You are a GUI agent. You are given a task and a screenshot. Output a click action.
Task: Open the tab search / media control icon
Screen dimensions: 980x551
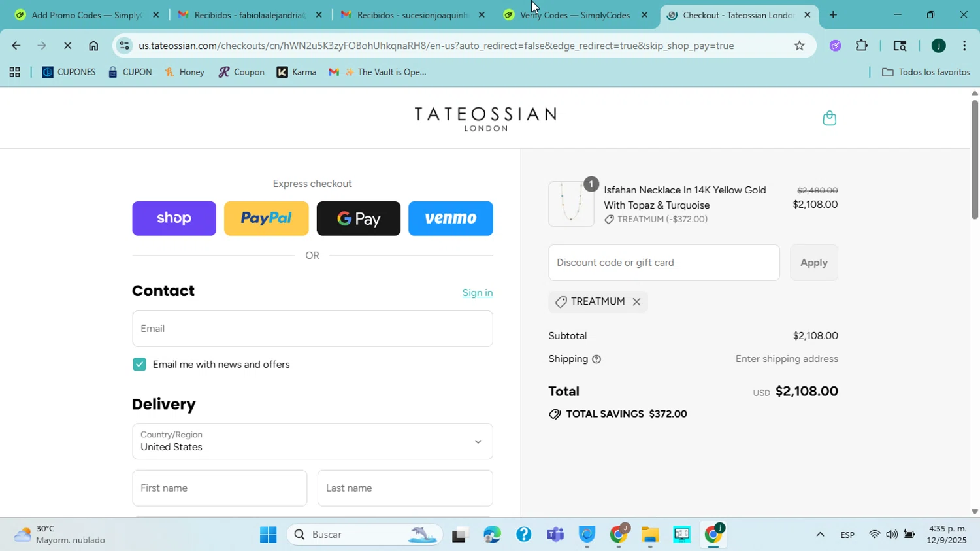pos(900,46)
